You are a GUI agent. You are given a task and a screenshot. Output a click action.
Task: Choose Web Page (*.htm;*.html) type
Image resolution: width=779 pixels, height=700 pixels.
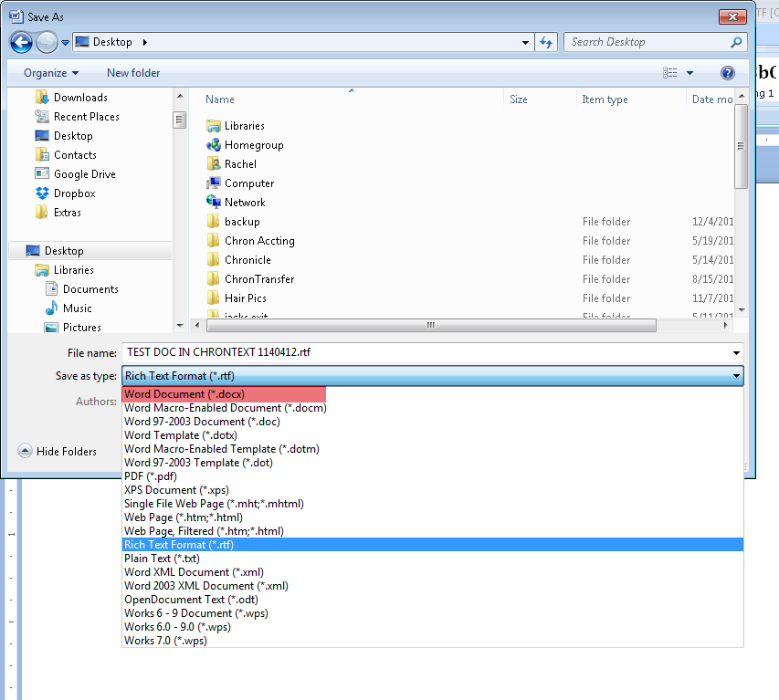pyautogui.click(x=433, y=517)
